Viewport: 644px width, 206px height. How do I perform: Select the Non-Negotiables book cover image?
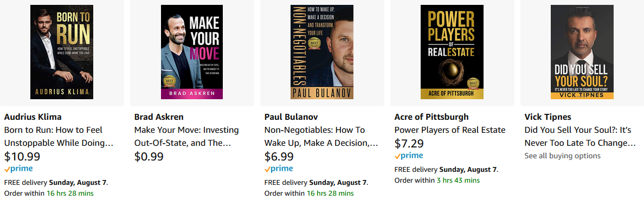(322, 52)
